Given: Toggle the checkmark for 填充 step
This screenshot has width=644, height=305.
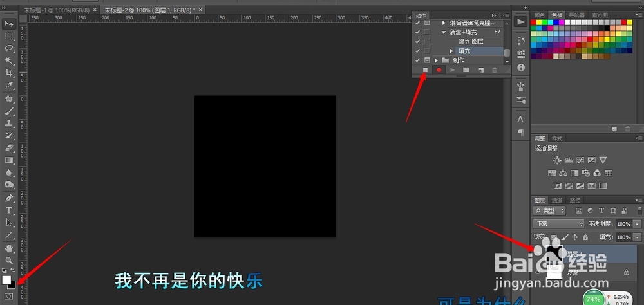Looking at the screenshot, I should pyautogui.click(x=418, y=50).
